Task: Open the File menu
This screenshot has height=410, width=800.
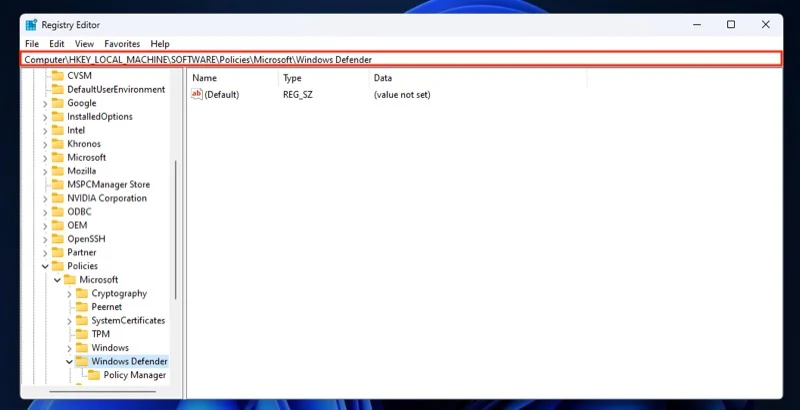Action: click(31, 44)
